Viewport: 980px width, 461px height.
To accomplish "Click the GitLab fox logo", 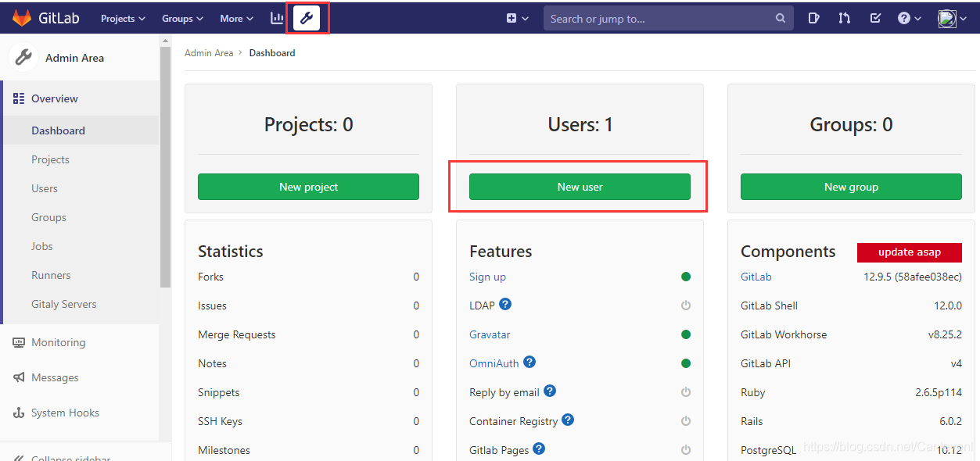I will pos(21,18).
